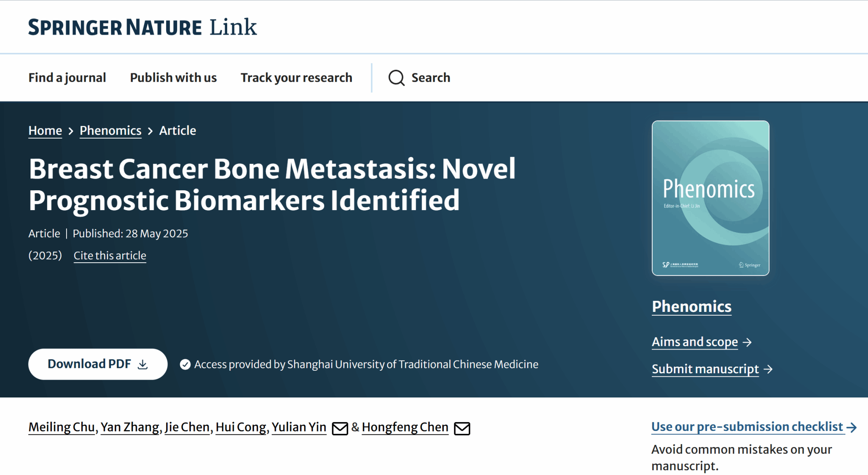Open author Hui Cong's details
868x475 pixels.
(x=241, y=427)
